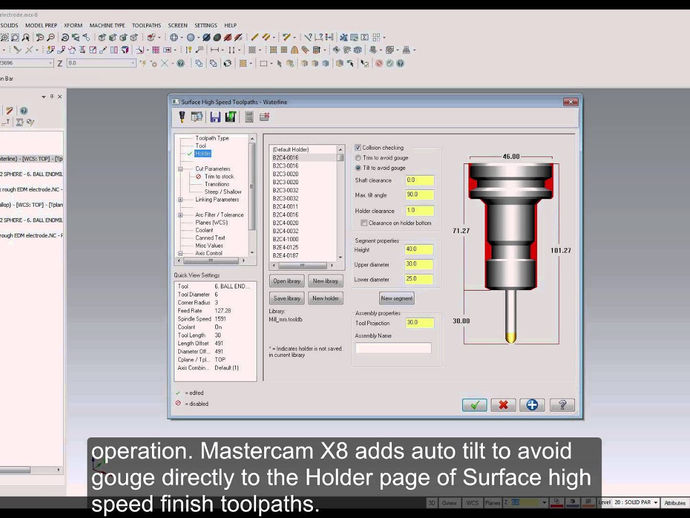This screenshot has height=518, width=690.
Task: Select the Trim to avoid gouge radio button
Action: (358, 158)
